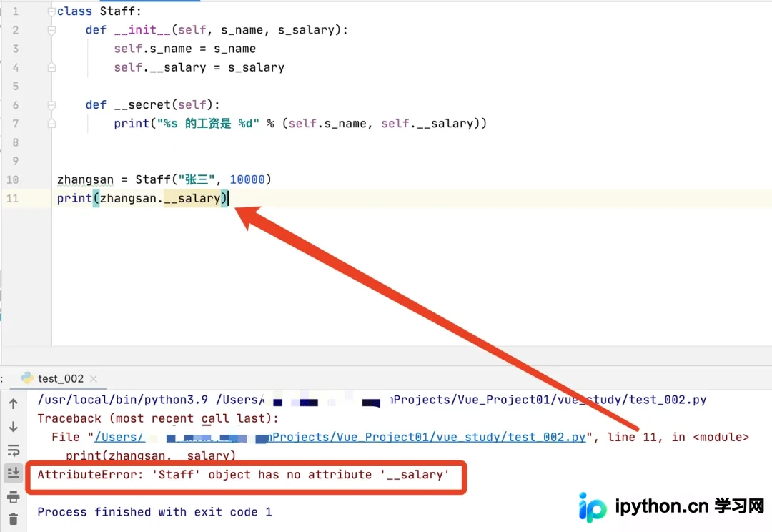Click 'self.__salary = s_salary' on line 4

[x=199, y=67]
